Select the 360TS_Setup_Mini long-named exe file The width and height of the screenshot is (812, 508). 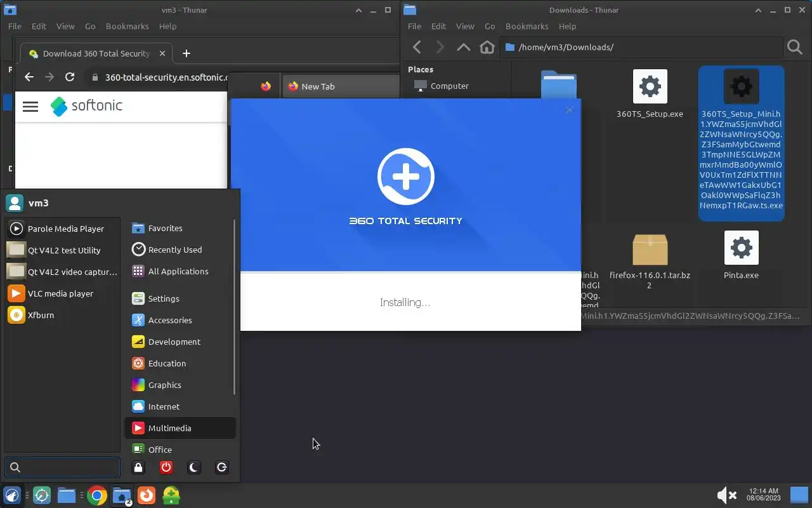click(x=741, y=144)
